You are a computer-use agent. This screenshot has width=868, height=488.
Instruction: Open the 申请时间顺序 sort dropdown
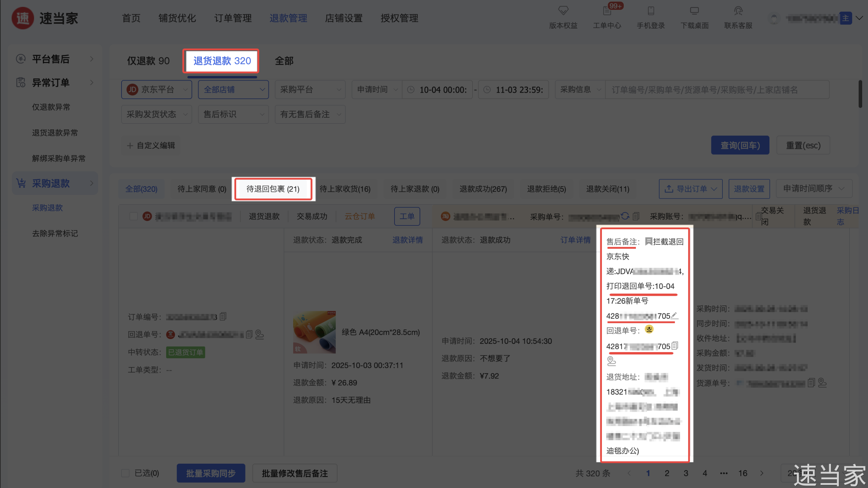813,188
